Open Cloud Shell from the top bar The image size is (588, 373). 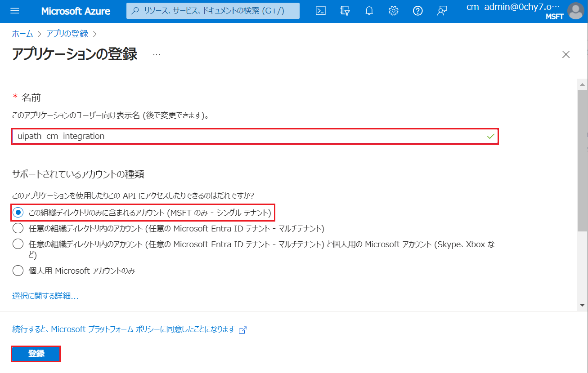coord(321,11)
